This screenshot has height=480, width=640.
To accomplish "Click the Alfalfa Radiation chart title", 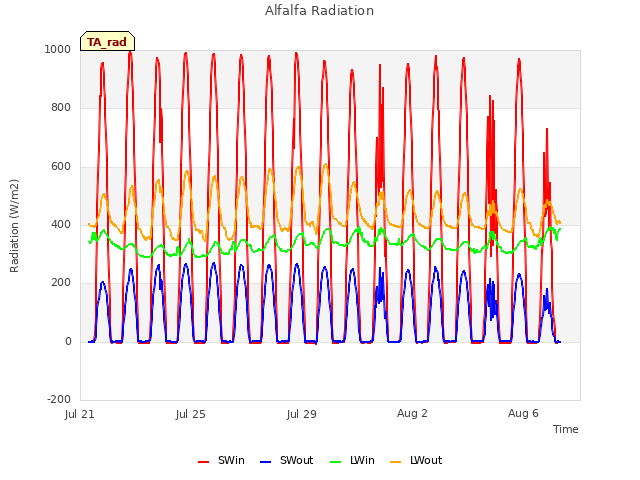I will tap(319, 11).
